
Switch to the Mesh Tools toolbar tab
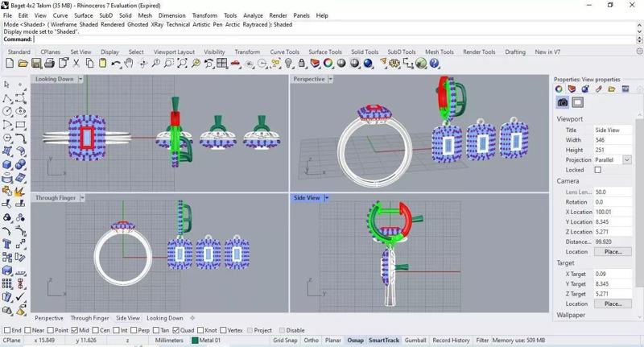click(x=440, y=52)
